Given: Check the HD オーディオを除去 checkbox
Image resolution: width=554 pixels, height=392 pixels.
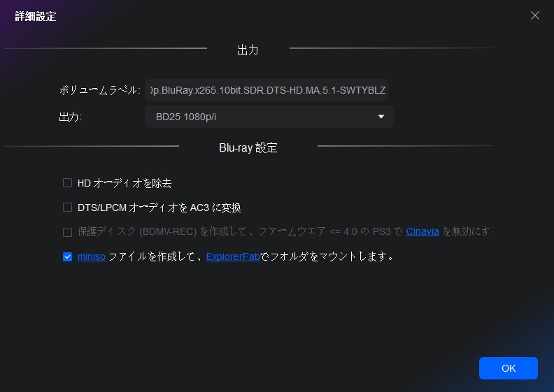Looking at the screenshot, I should point(67,183).
